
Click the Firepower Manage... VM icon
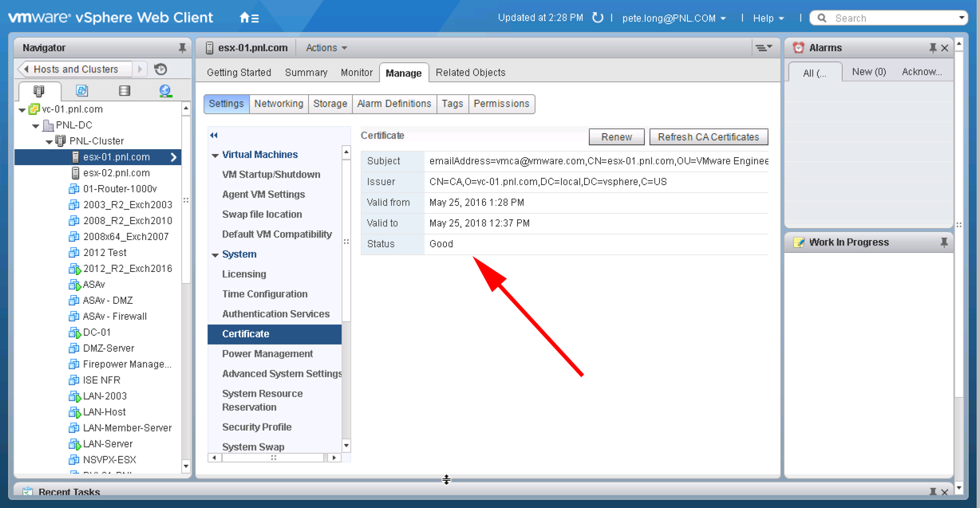coord(74,364)
